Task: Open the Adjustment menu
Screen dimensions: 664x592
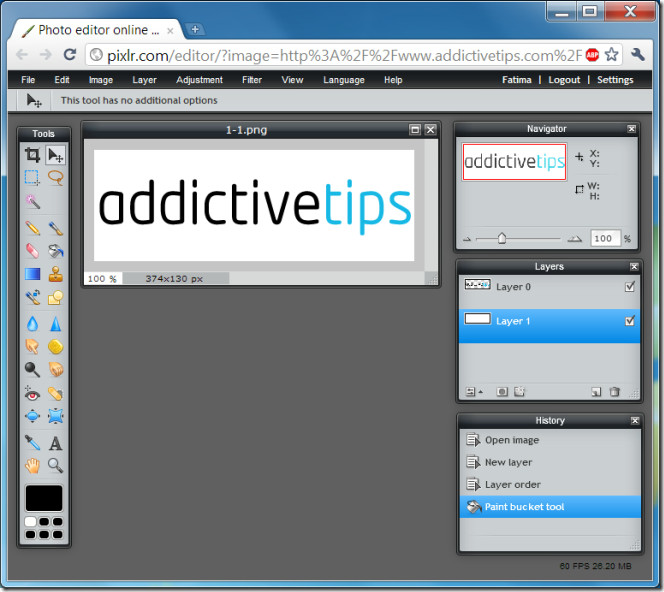Action: pyautogui.click(x=199, y=80)
